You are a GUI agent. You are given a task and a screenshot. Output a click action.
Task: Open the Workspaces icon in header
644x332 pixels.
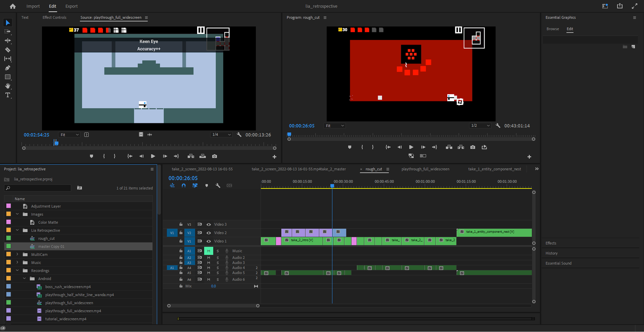click(x=605, y=6)
